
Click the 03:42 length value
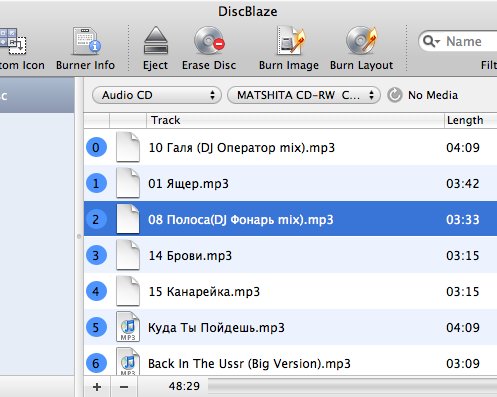463,184
